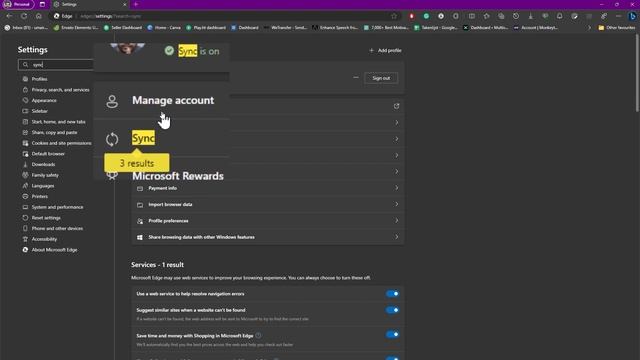The image size is (640, 360).
Task: Open Languages settings section
Action: [x=43, y=186]
